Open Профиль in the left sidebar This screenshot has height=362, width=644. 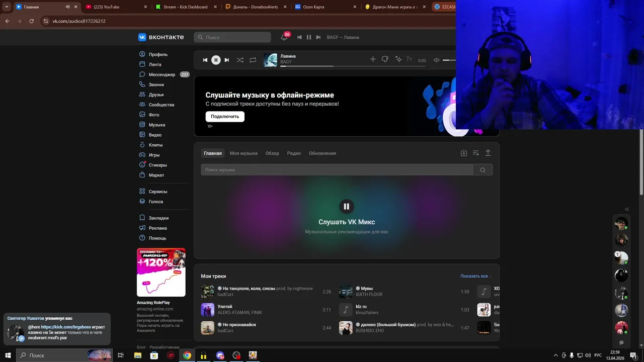pyautogui.click(x=158, y=54)
